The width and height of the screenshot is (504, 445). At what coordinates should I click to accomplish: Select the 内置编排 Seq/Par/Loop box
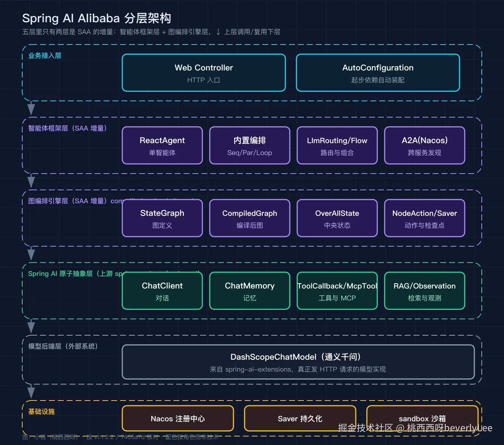pyautogui.click(x=250, y=145)
